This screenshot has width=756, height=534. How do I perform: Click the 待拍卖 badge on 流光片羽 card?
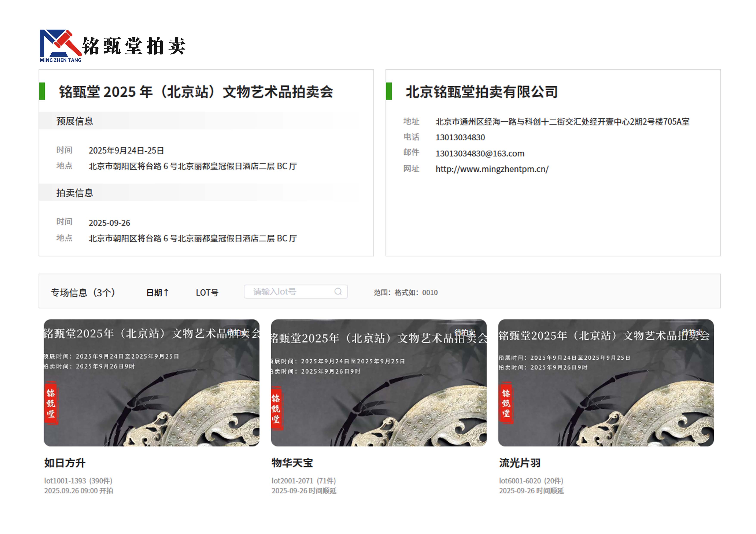coord(692,333)
